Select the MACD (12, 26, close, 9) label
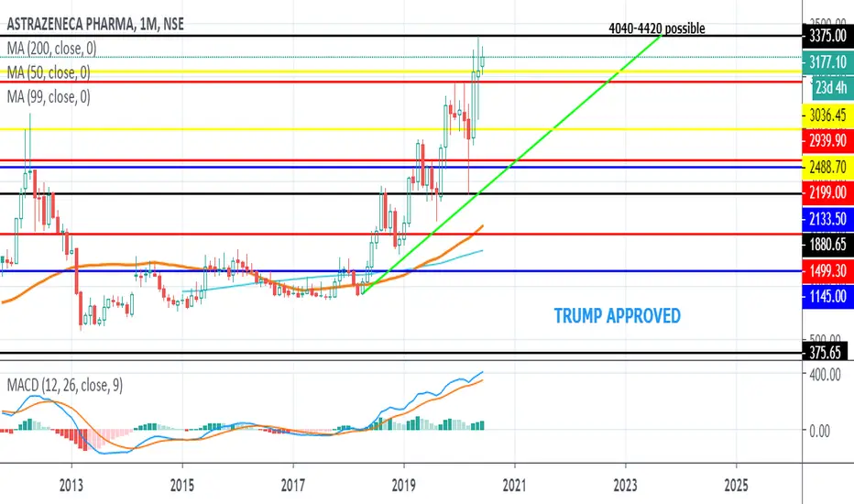The width and height of the screenshot is (854, 504). click(x=65, y=385)
